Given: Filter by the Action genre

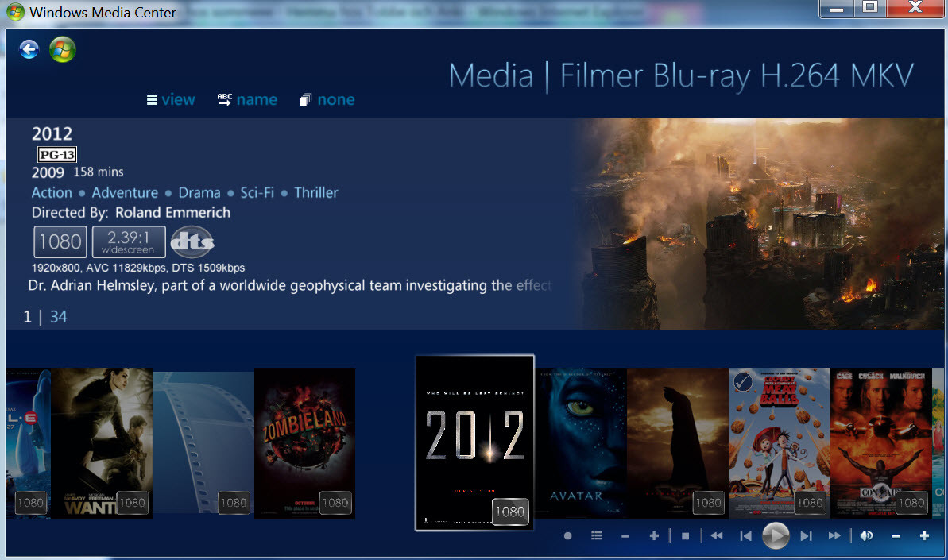Looking at the screenshot, I should pos(52,193).
